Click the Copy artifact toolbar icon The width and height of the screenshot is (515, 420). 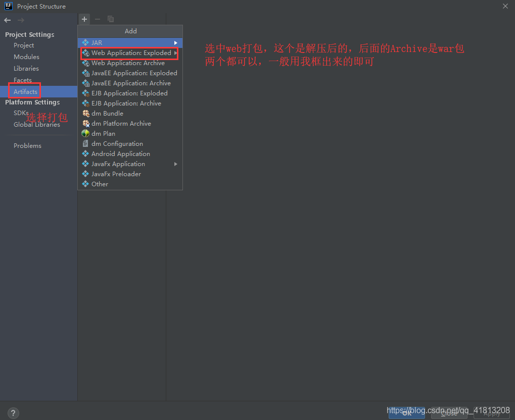111,19
